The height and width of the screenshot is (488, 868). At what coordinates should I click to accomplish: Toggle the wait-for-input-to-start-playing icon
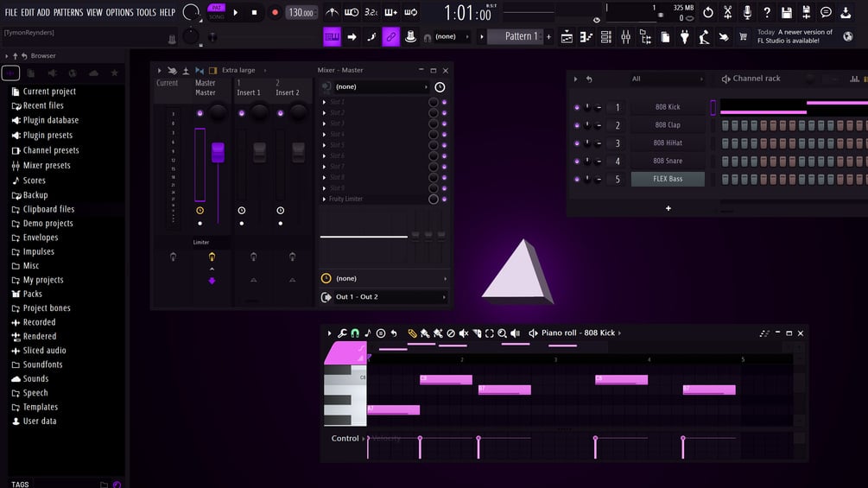[352, 12]
